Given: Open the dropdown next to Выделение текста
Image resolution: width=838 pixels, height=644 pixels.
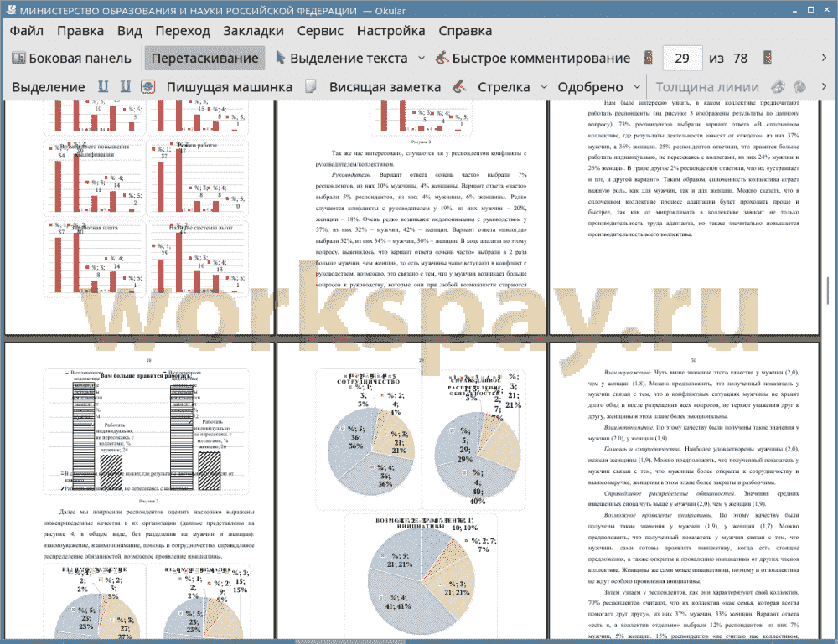Looking at the screenshot, I should coord(422,59).
